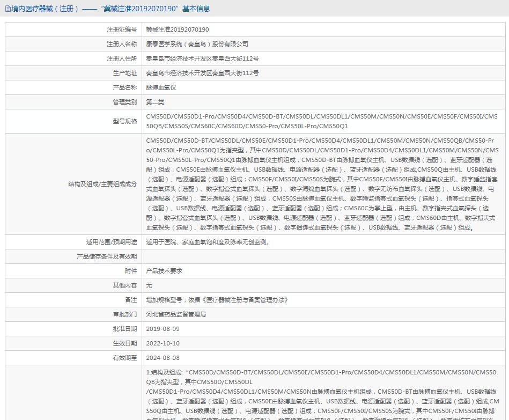This screenshot has width=509, height=420.
Task: Click the document icon before the page title
Action: tap(8, 9)
